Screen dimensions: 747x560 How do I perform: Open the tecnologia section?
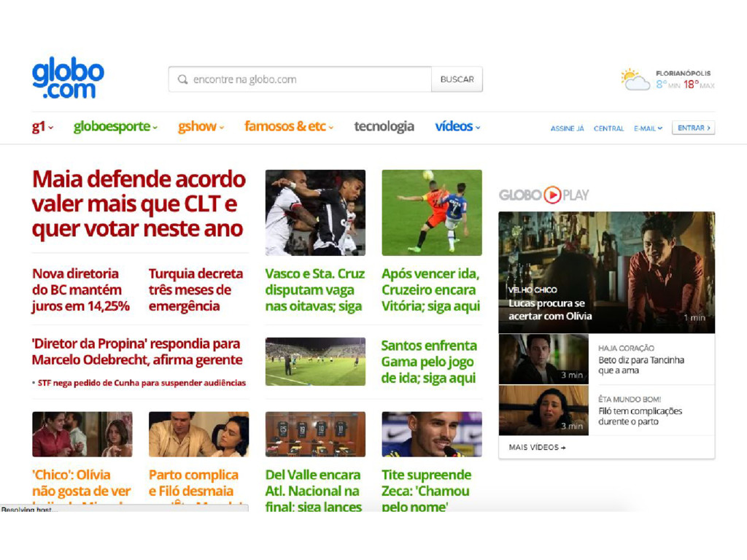[x=384, y=127]
